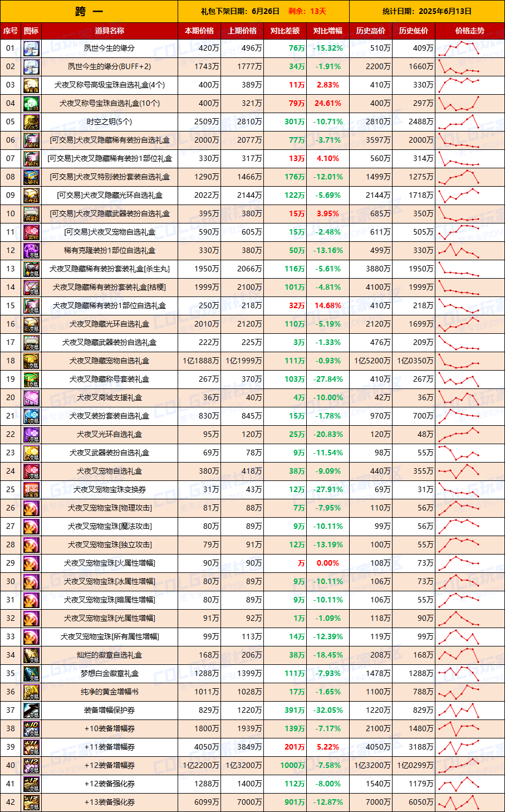This screenshot has height=812, width=505.
Task: Click the green box icon in row 19
Action: [x=31, y=379]
